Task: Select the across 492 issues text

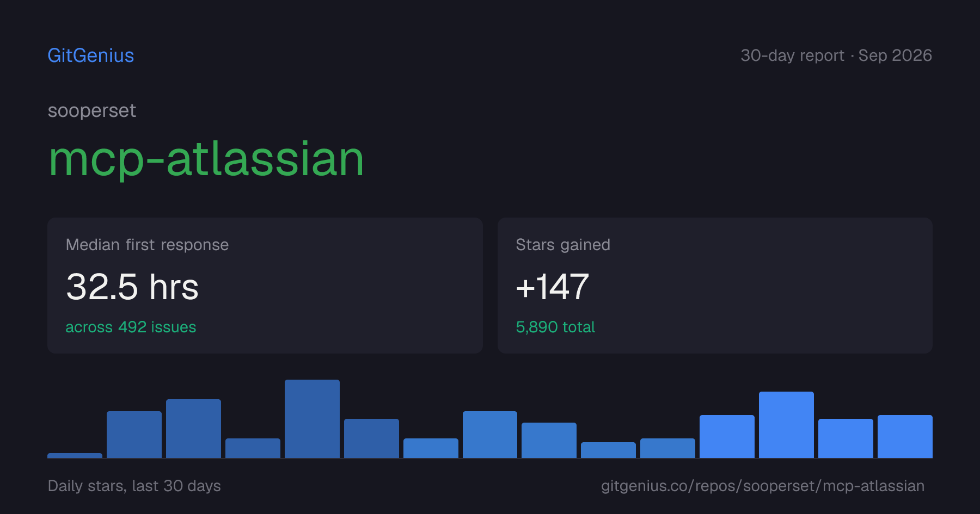Action: coord(131,327)
